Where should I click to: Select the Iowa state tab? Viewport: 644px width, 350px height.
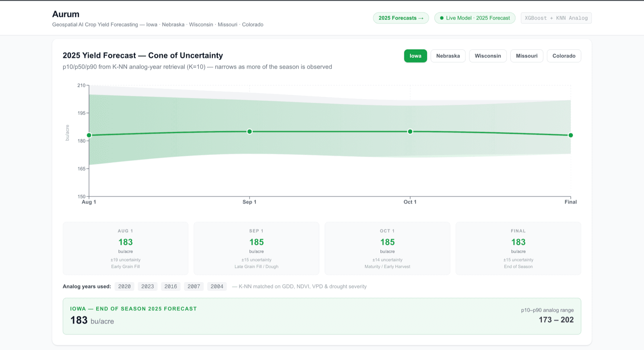pos(415,56)
